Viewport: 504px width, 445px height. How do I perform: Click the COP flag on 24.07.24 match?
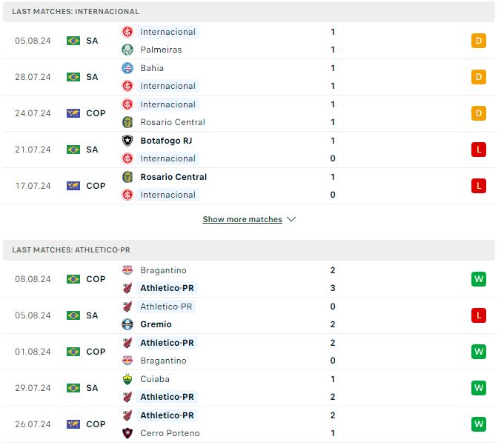pyautogui.click(x=73, y=113)
